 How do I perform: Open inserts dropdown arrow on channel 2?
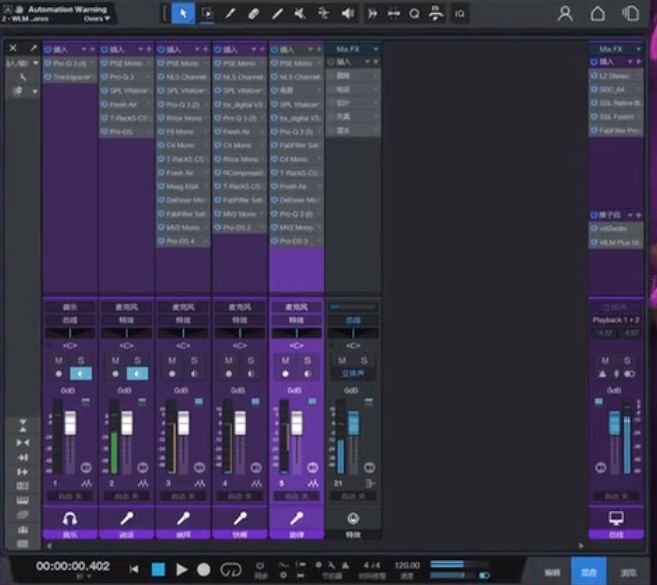click(x=141, y=49)
